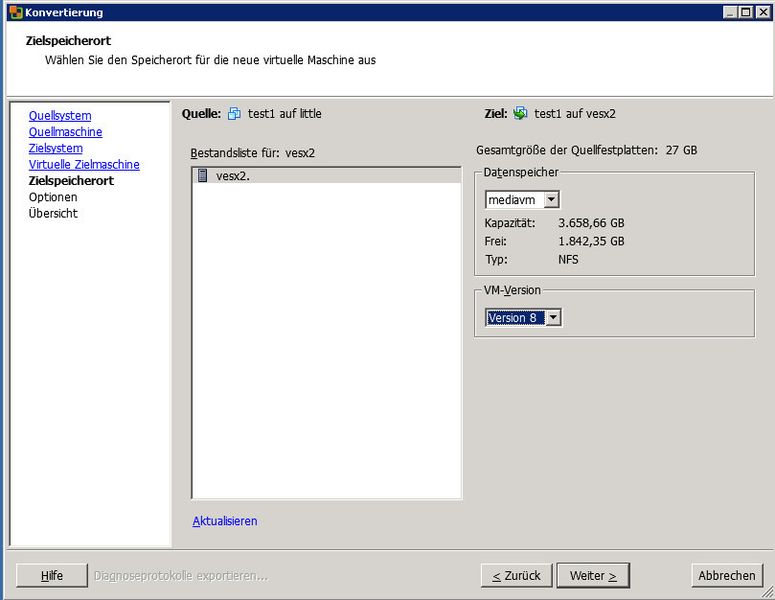Click the Zielspeicherort current step label
The width and height of the screenshot is (775, 600).
pos(71,181)
